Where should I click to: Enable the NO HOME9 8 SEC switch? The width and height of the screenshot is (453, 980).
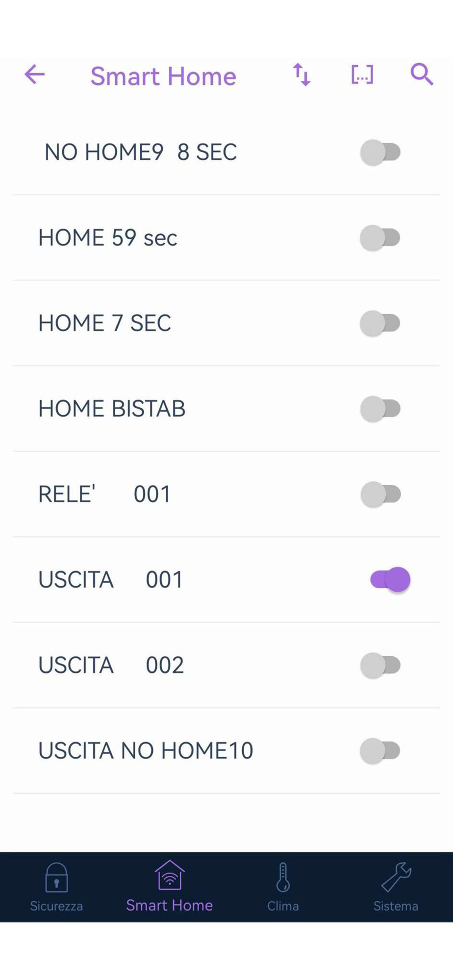click(x=380, y=152)
